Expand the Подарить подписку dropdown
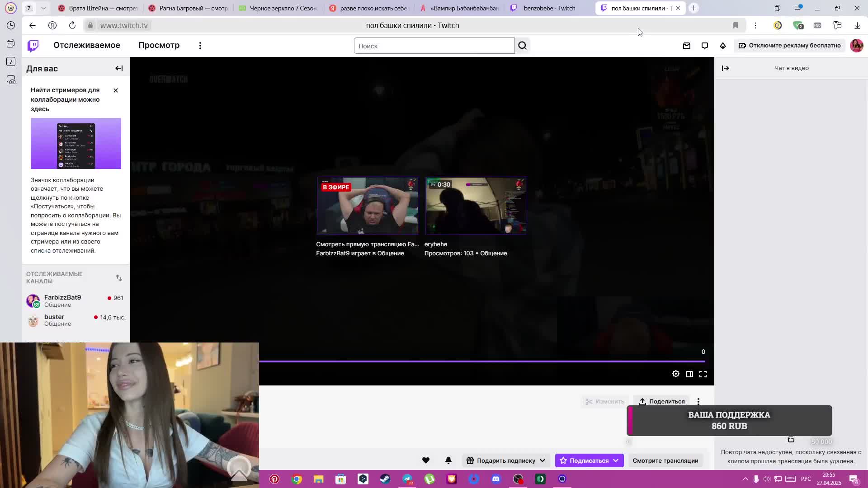Screen dimensions: 868x488 (506, 460)
